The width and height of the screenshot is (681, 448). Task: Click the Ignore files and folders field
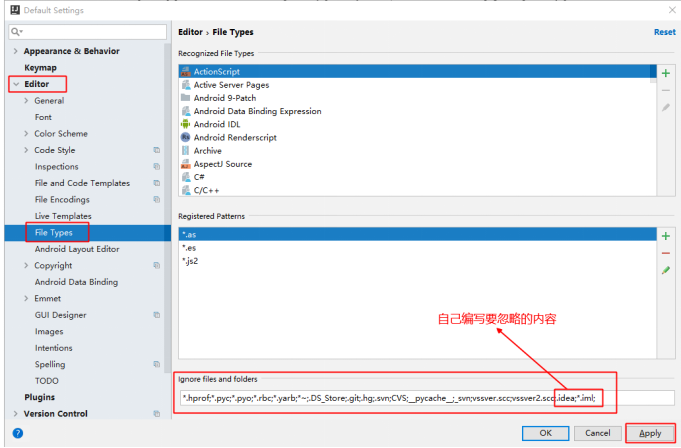427,398
